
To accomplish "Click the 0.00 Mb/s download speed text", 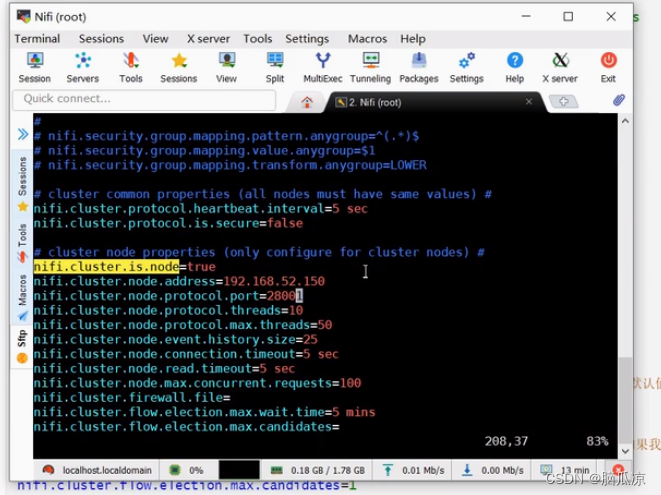I will pos(502,470).
